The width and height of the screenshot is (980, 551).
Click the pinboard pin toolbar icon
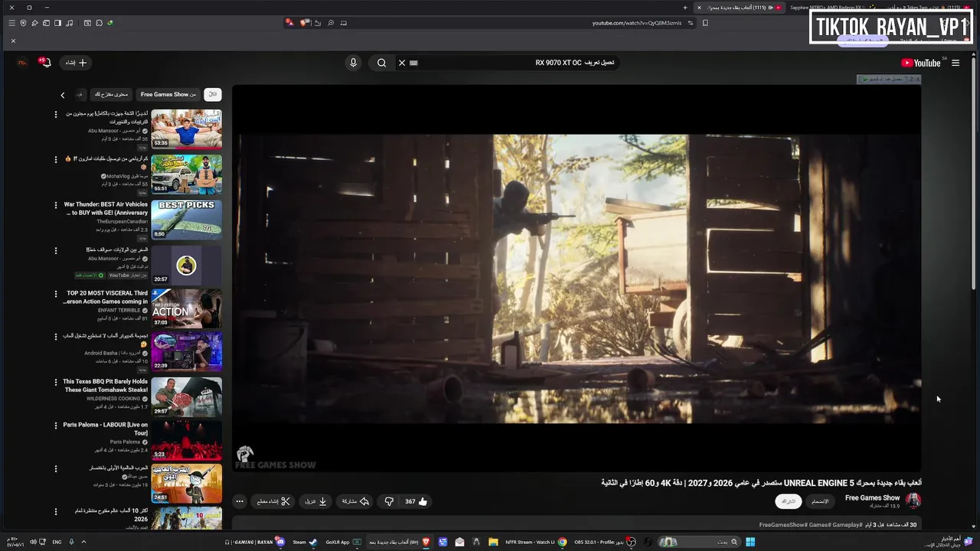[34, 23]
